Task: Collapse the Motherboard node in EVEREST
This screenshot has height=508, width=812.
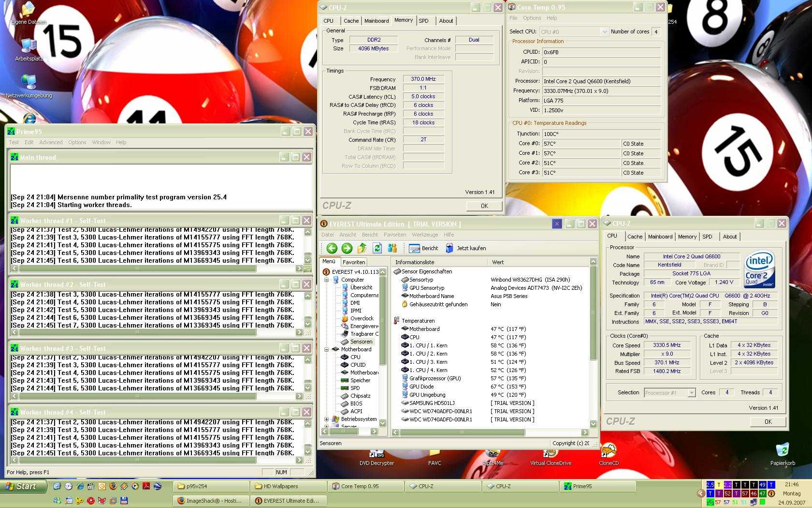Action: pos(327,349)
